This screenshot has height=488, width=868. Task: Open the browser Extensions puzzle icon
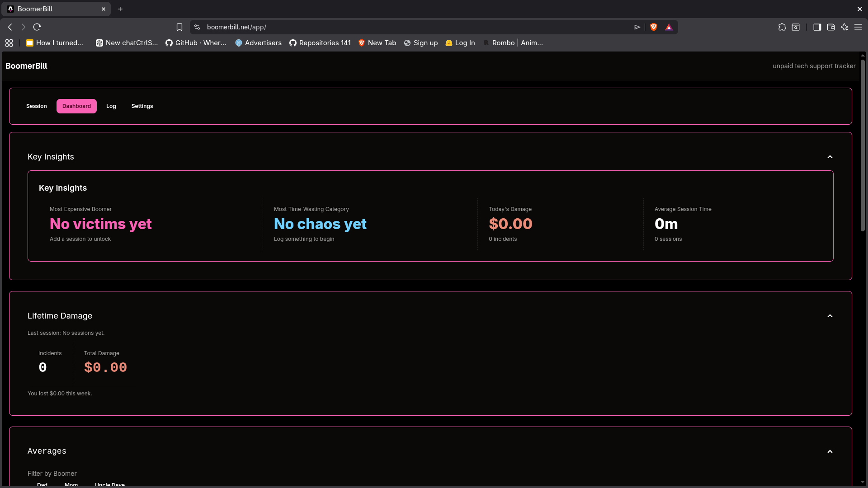tap(783, 27)
